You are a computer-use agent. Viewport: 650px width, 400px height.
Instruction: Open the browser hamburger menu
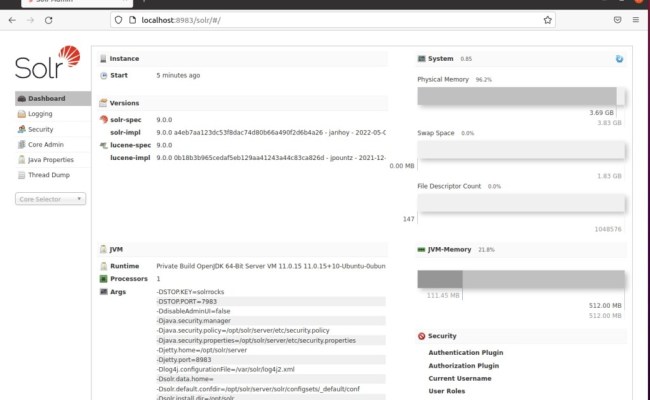coord(635,20)
